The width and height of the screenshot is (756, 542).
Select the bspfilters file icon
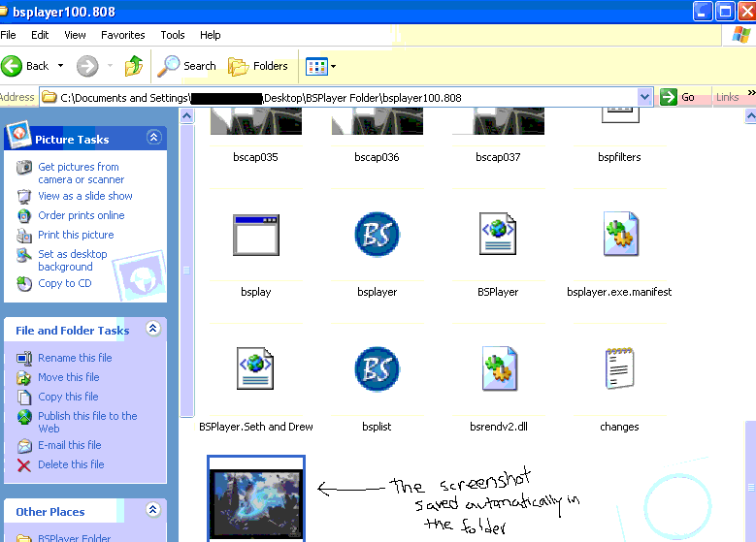point(620,115)
